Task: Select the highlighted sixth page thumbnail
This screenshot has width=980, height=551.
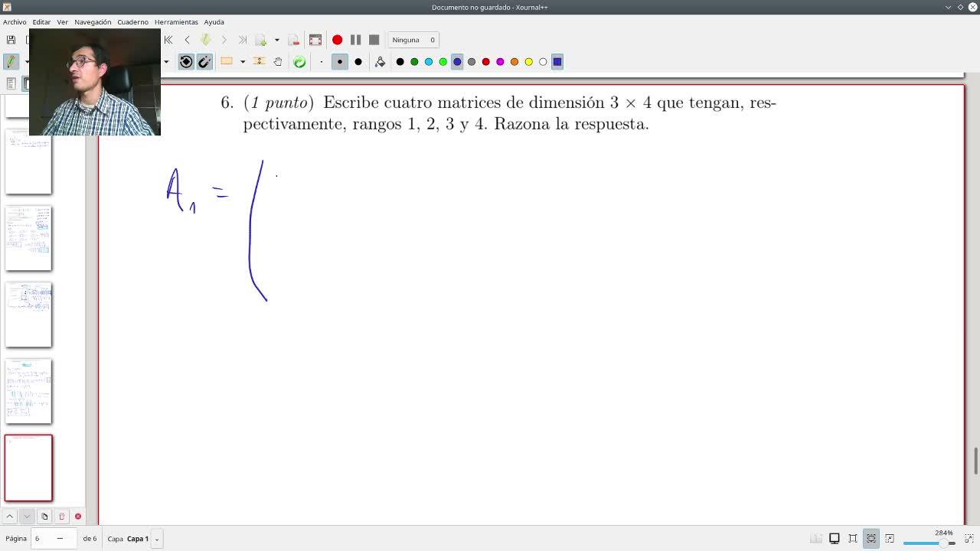Action: [28, 468]
